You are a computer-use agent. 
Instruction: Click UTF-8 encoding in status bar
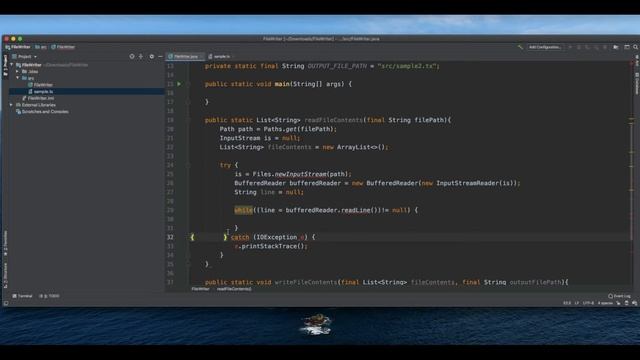coord(588,303)
